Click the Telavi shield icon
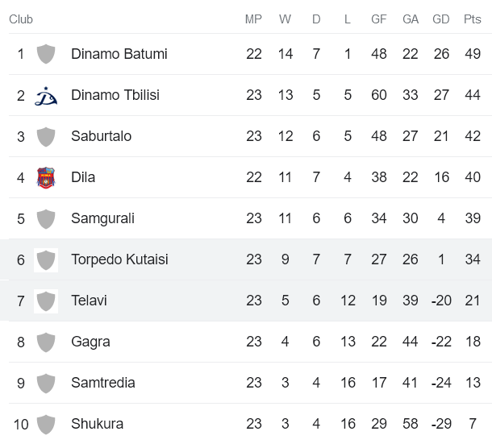 coord(46,301)
